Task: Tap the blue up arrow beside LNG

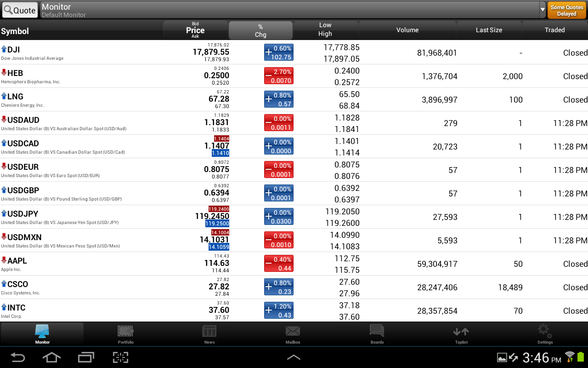Action: tap(4, 96)
